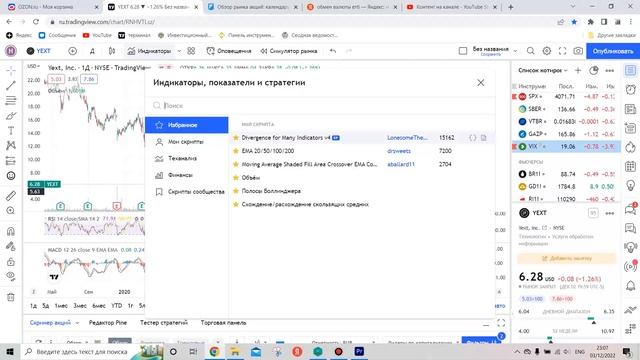This screenshot has width=640, height=360.
Task: Select the BR1! futures row
Action: coord(566,174)
